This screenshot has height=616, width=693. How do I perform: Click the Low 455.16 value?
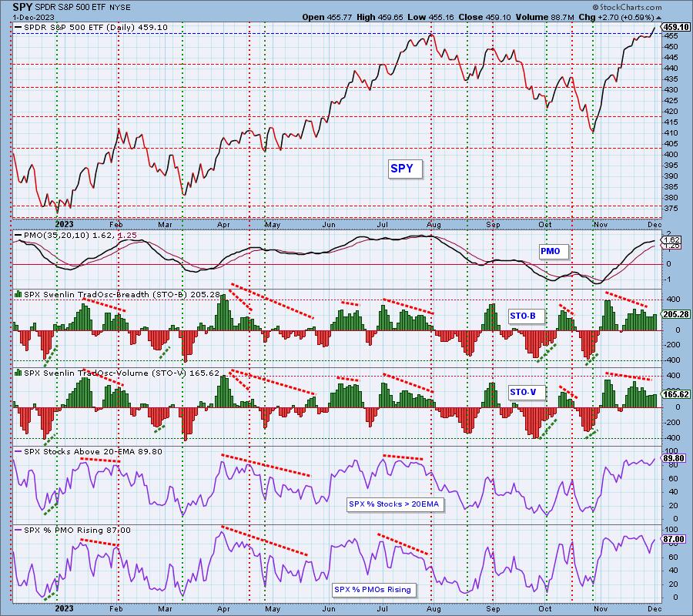click(x=431, y=17)
